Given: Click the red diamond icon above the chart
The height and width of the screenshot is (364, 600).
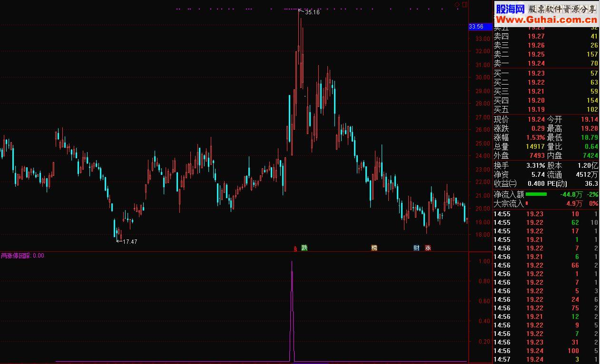Looking at the screenshot, I should [457, 4].
